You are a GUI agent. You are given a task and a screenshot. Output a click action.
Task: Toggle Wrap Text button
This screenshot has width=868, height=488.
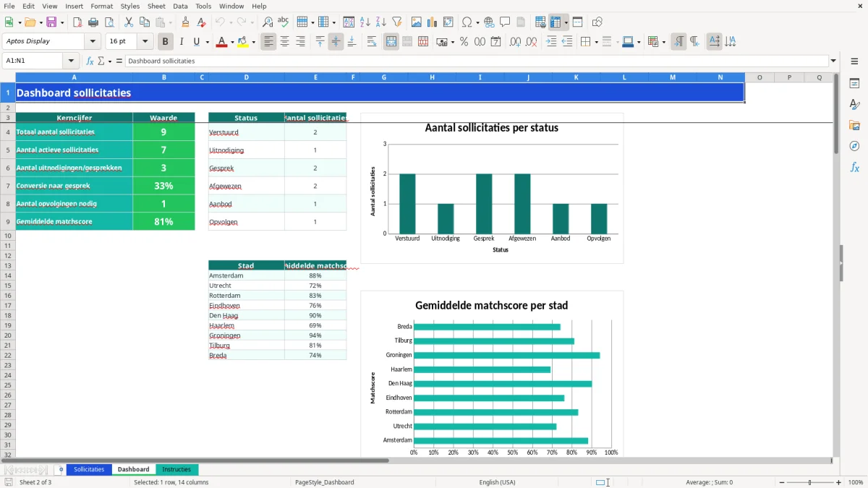(x=372, y=42)
